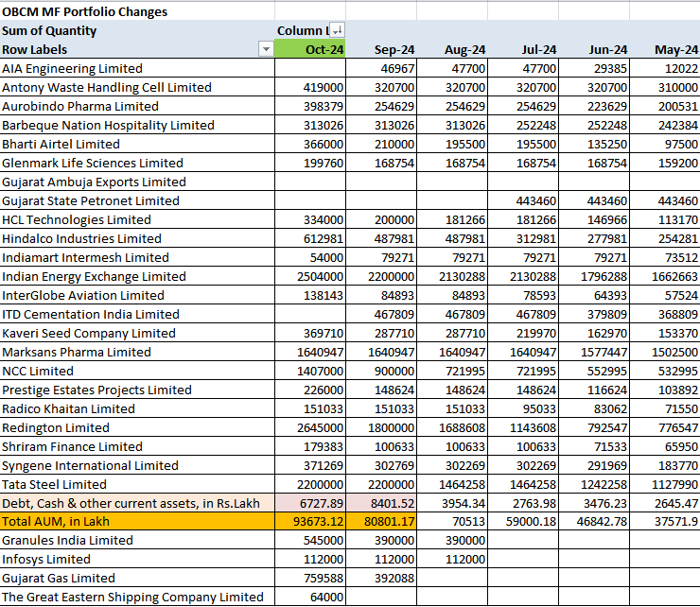
Task: Select Great Eastern Shipping Company Limited label
Action: tap(132, 597)
